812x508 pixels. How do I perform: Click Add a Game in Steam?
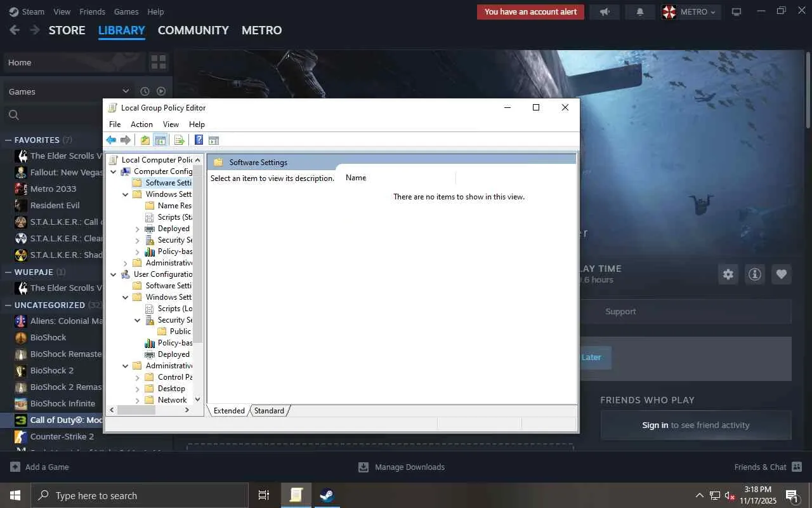pyautogui.click(x=39, y=467)
